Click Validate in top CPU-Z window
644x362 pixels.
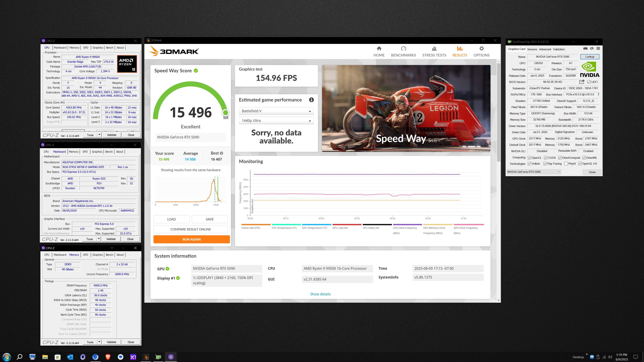click(112, 135)
